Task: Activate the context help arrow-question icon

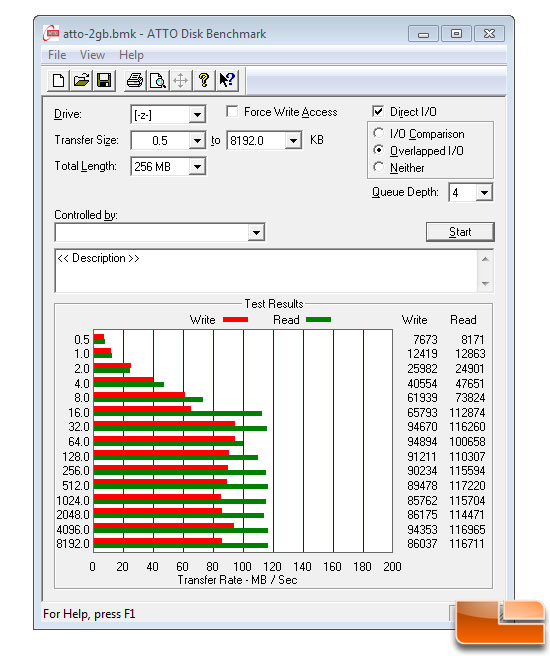Action: pyautogui.click(x=227, y=80)
